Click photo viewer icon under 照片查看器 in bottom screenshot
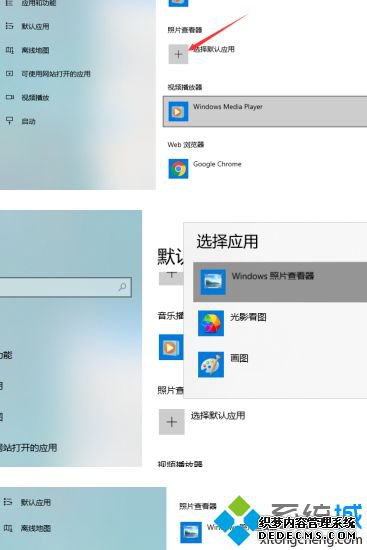This screenshot has width=367, height=550. click(x=191, y=532)
